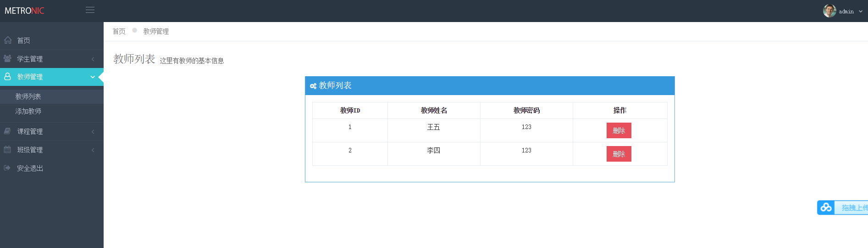Click the hamburger sidebar toggle icon
The image size is (868, 248).
pos(90,10)
